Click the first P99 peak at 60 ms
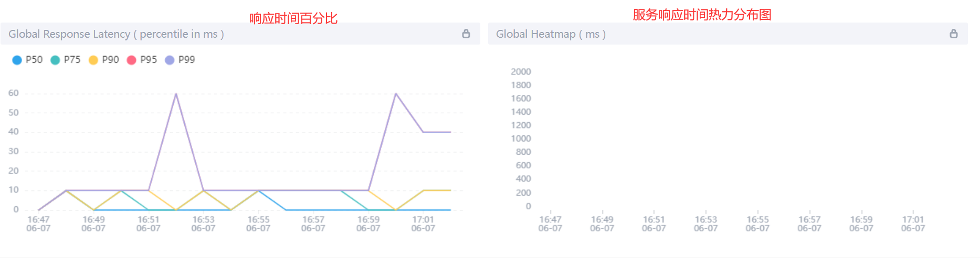This screenshot has width=980, height=258. tap(176, 94)
